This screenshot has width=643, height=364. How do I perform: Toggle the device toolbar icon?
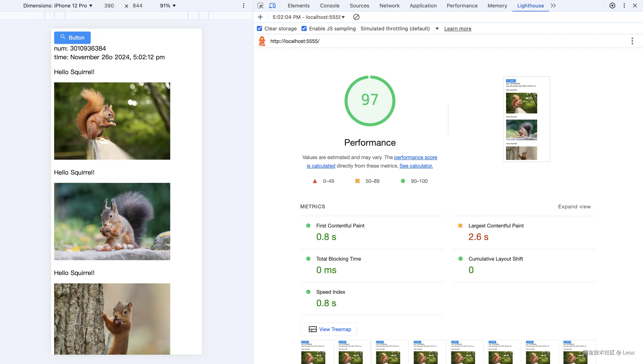[x=272, y=6]
